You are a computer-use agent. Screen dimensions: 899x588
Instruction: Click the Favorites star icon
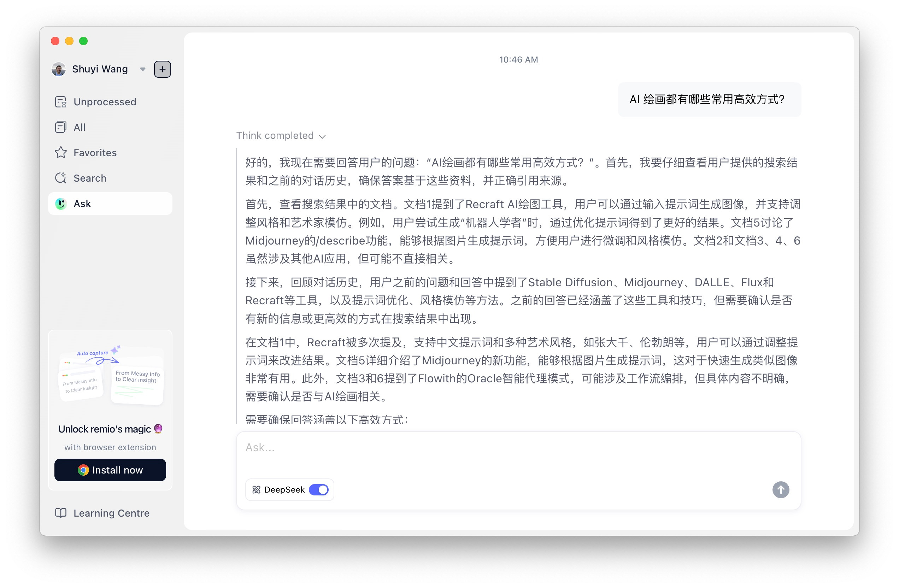(60, 153)
